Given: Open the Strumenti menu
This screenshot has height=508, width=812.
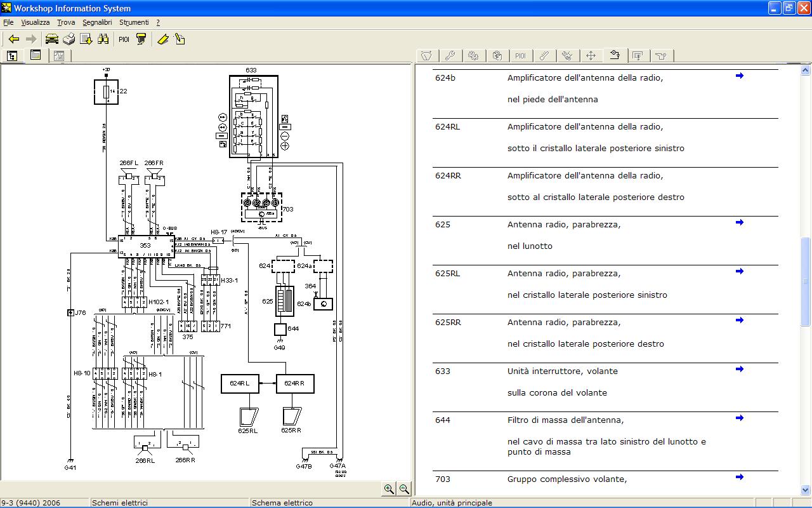Looking at the screenshot, I should point(134,22).
